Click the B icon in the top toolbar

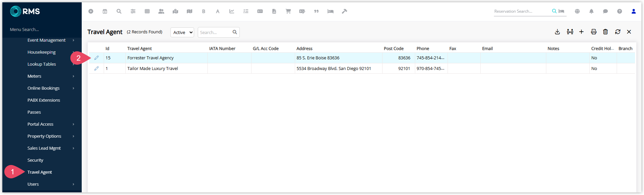203,11
